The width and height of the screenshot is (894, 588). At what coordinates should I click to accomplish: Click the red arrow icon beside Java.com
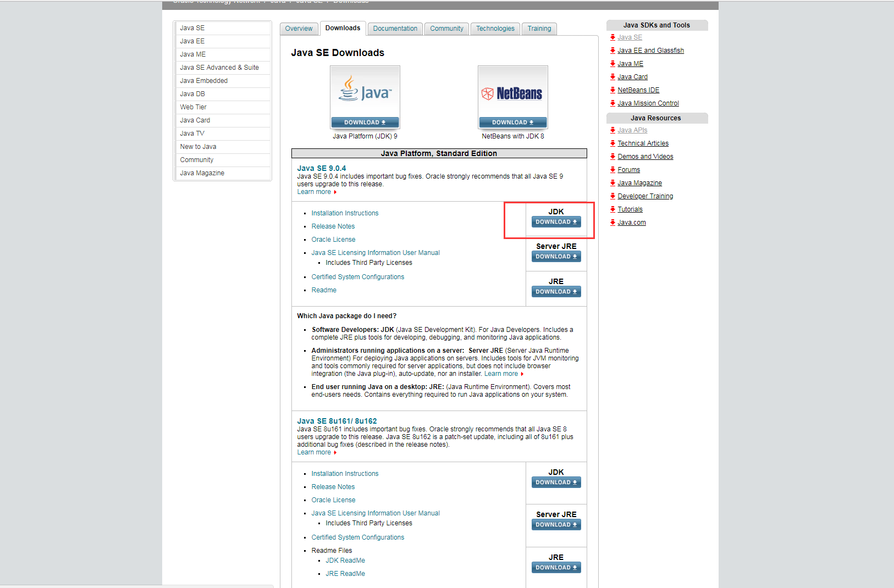(x=612, y=222)
